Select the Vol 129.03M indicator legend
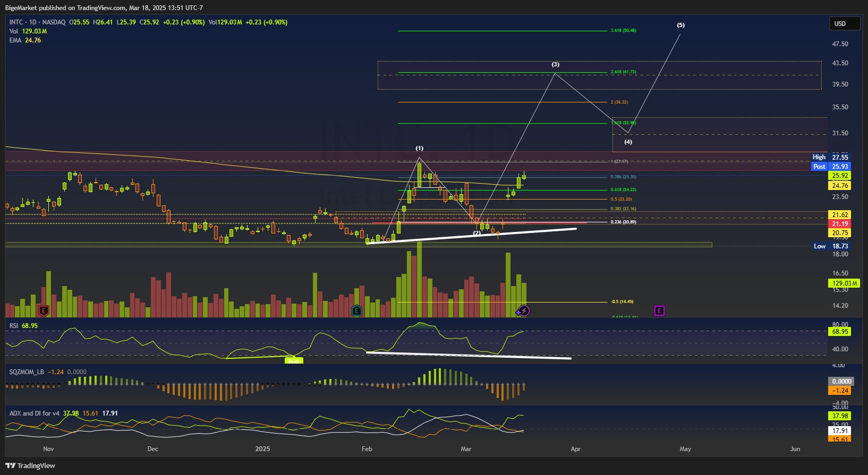Viewport: 868px width, 475px height. click(28, 31)
